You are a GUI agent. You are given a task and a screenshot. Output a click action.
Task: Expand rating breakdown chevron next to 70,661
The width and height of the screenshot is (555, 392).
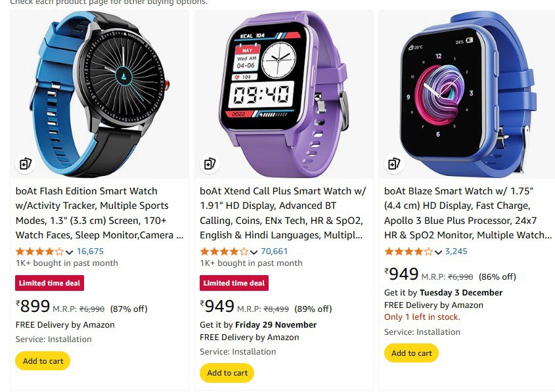coord(254,252)
